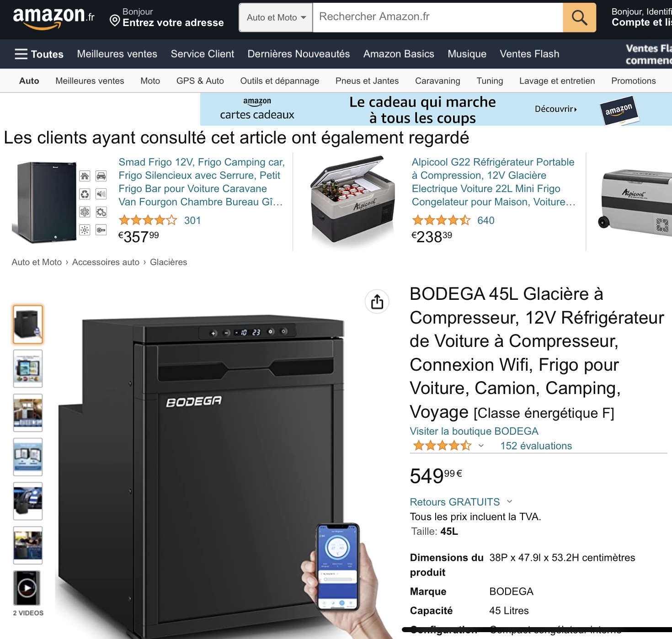This screenshot has height=639, width=672.
Task: Click the star rating on the BODEGA product
Action: [442, 446]
